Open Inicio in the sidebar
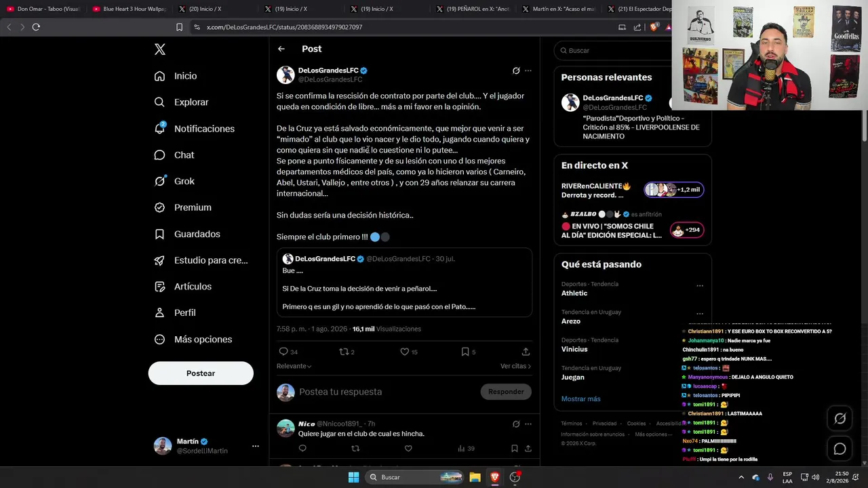The height and width of the screenshot is (488, 868). pos(176,76)
